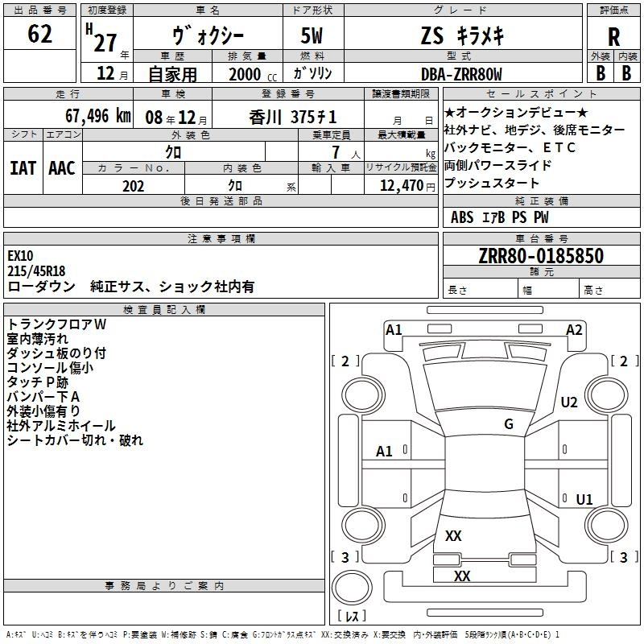This screenshot has width=644, height=644.
Task: Click the A1 mark beside the left door
Action: click(x=384, y=452)
